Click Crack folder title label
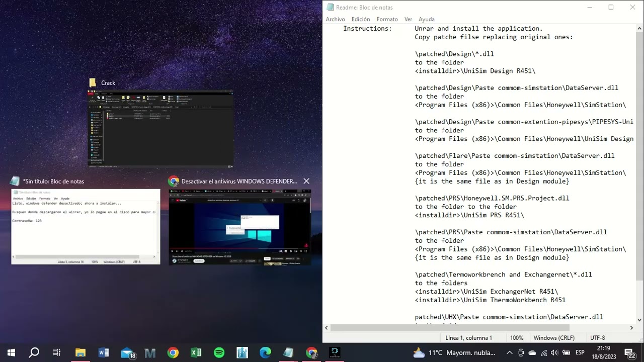Image resolution: width=644 pixels, height=362 pixels. point(108,83)
